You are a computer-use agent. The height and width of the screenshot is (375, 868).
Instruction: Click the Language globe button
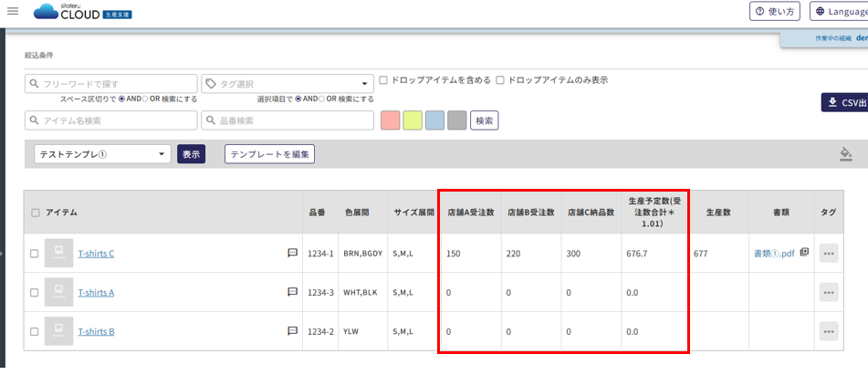pos(839,11)
